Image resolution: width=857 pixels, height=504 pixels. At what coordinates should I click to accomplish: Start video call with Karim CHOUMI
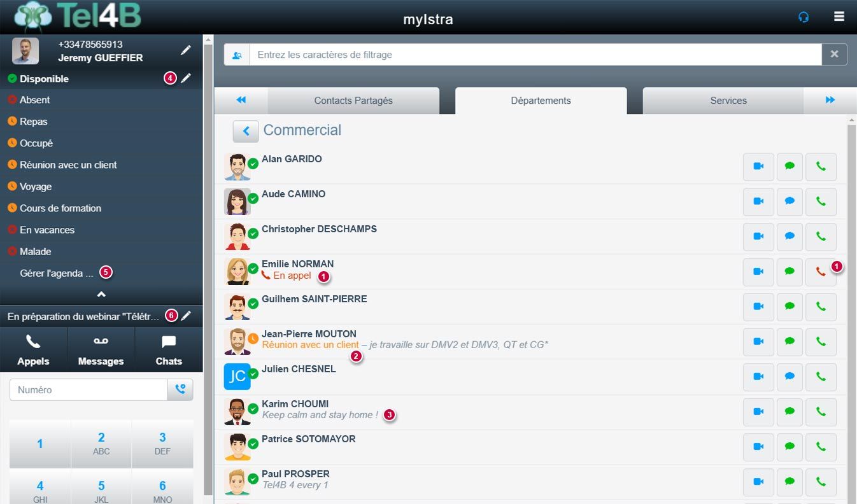point(758,412)
